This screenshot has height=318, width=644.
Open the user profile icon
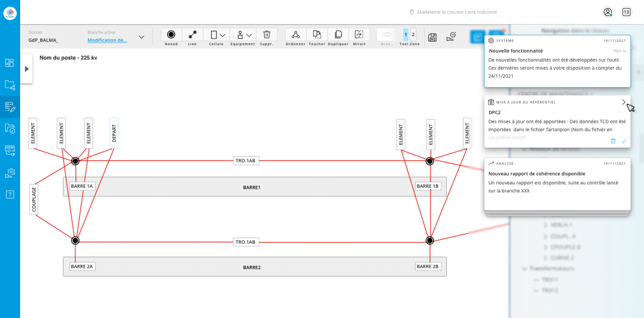[x=608, y=12]
